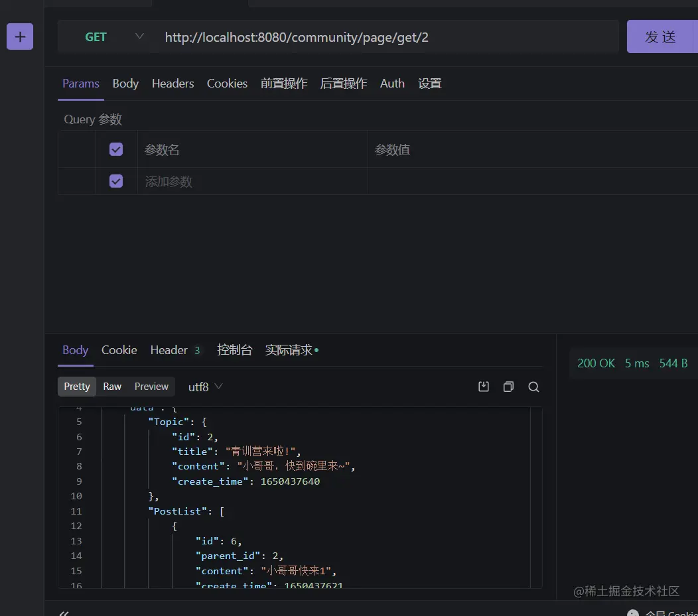
Task: Open the 控制台 tab
Action: 235,350
